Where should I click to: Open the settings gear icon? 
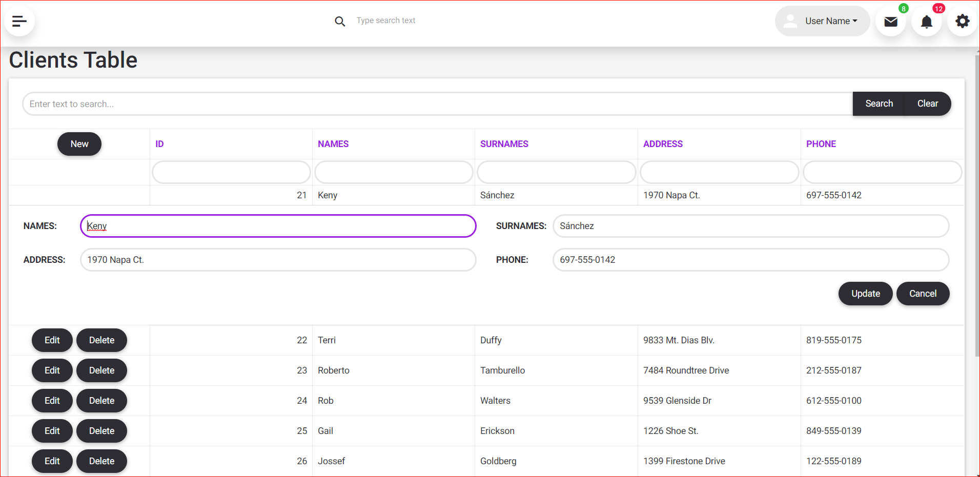click(963, 21)
